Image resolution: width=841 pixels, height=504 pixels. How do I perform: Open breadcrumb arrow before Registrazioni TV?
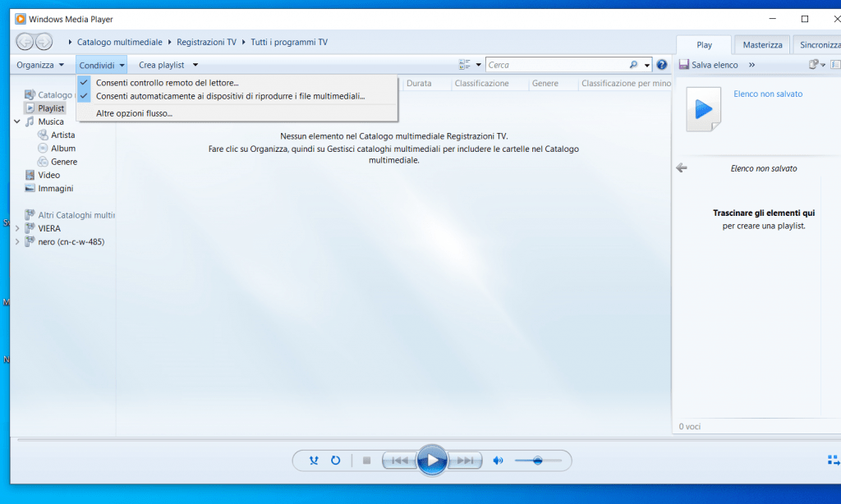pos(169,42)
